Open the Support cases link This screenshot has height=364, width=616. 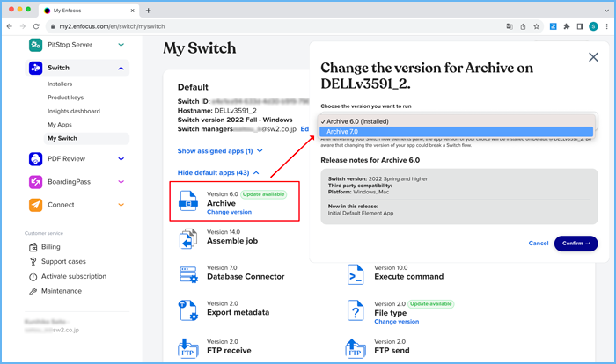63,261
